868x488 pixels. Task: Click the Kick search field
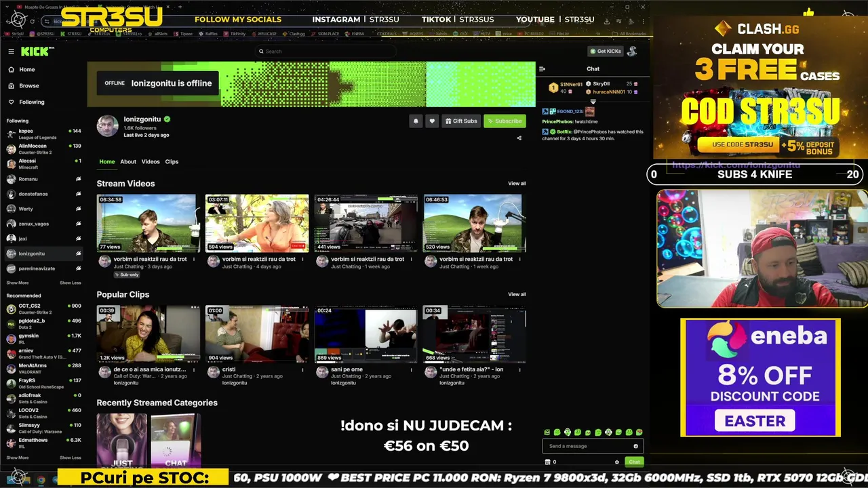pyautogui.click(x=325, y=52)
